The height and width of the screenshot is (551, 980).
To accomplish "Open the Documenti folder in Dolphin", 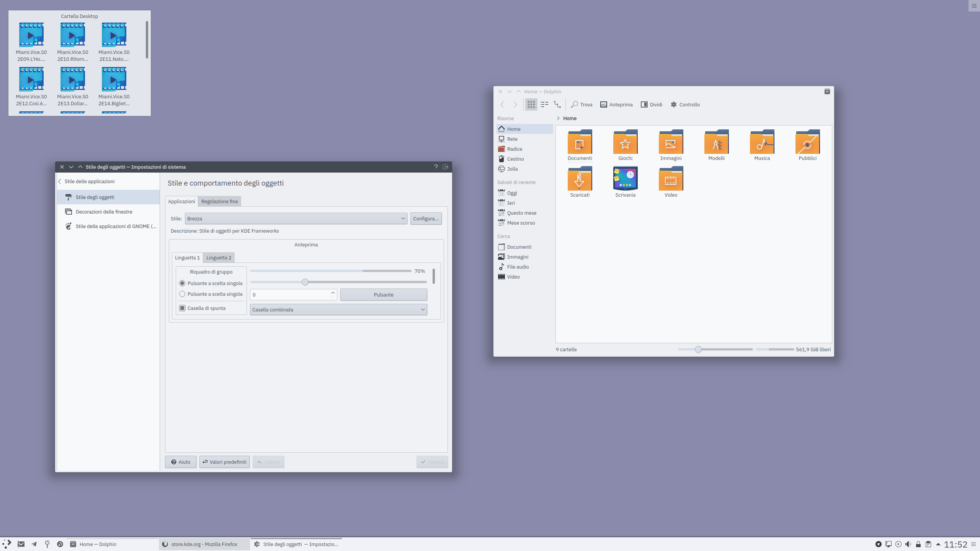I will pos(580,145).
